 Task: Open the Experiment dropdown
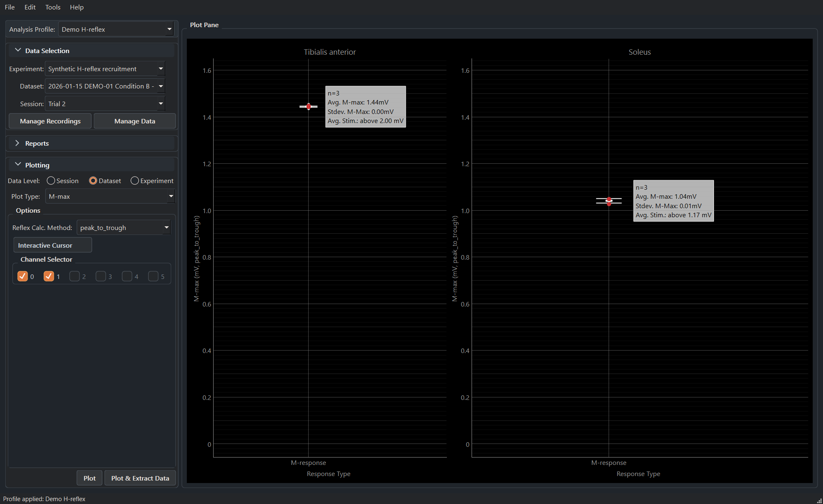click(x=105, y=69)
